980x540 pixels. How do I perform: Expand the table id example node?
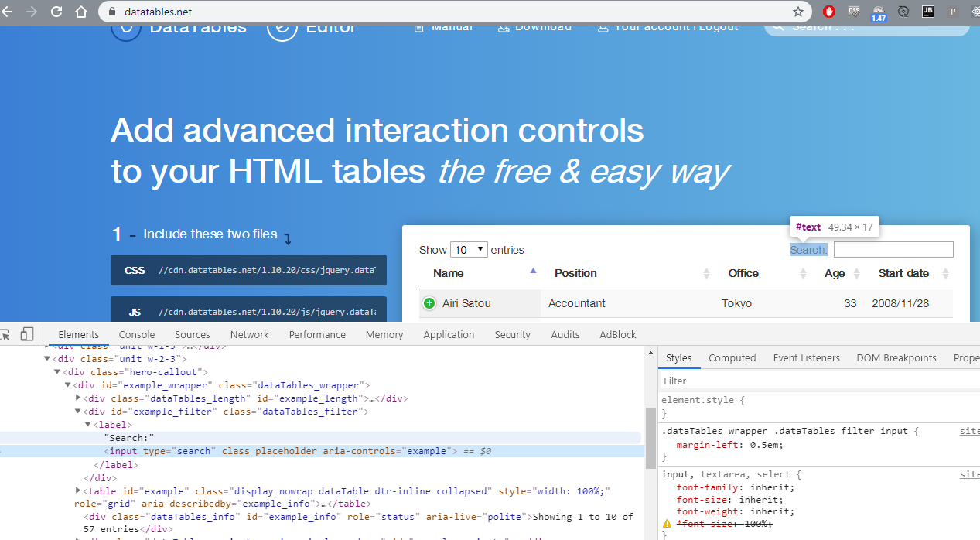(x=78, y=490)
